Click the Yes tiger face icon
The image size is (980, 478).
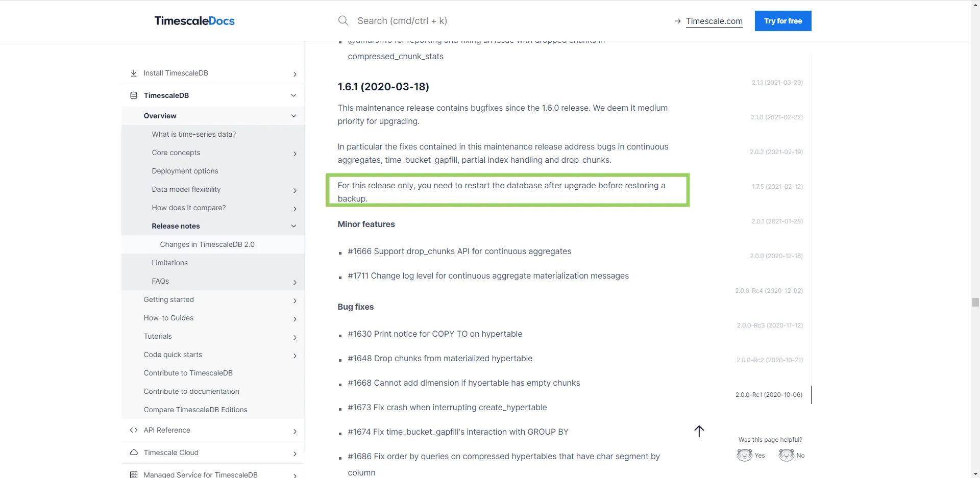coord(745,455)
